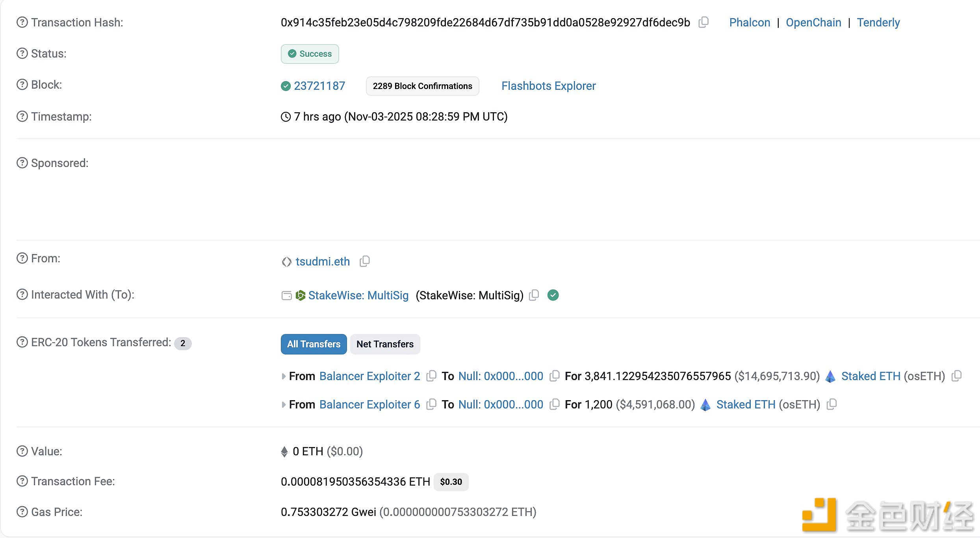Copy the Balancer Exploiter 6 address
Viewport: 980px width, 538px height.
click(x=431, y=404)
